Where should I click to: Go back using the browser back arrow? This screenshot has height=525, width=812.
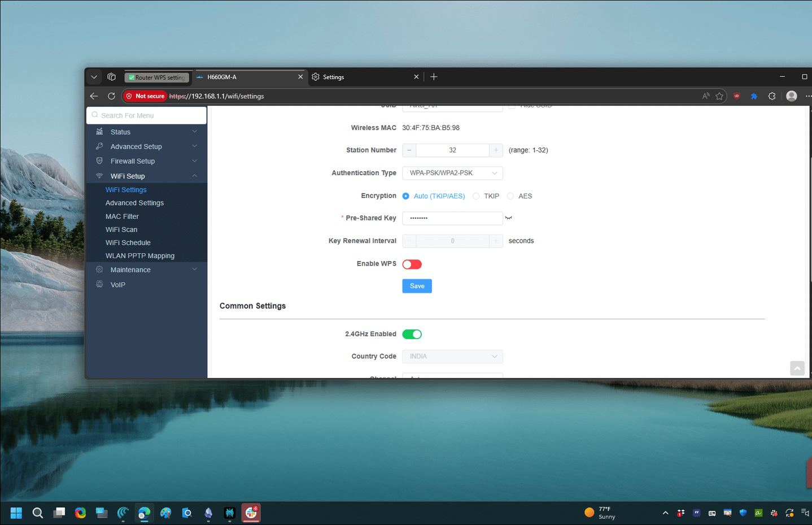(x=94, y=96)
